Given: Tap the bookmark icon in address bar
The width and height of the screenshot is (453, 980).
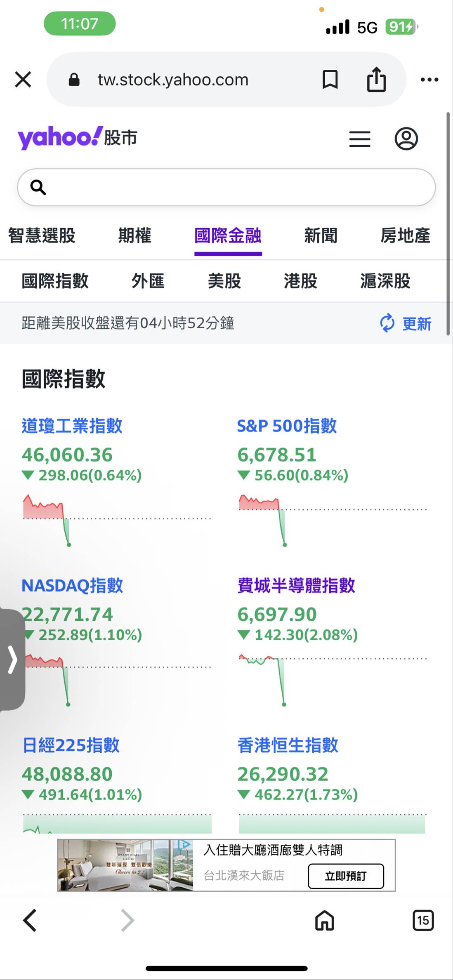Looking at the screenshot, I should point(330,79).
